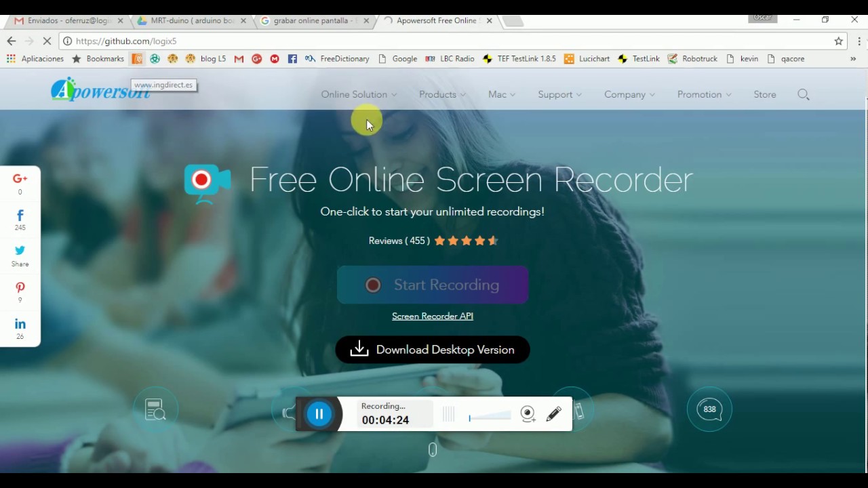Share on Twitter from side panel
Viewport: 868px width, 488px height.
point(20,256)
